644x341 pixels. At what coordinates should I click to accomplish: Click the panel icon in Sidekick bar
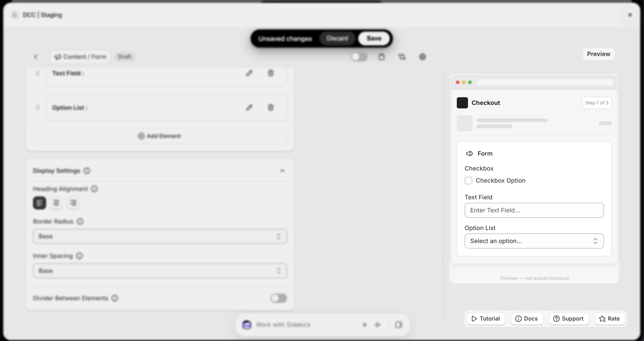(398, 324)
